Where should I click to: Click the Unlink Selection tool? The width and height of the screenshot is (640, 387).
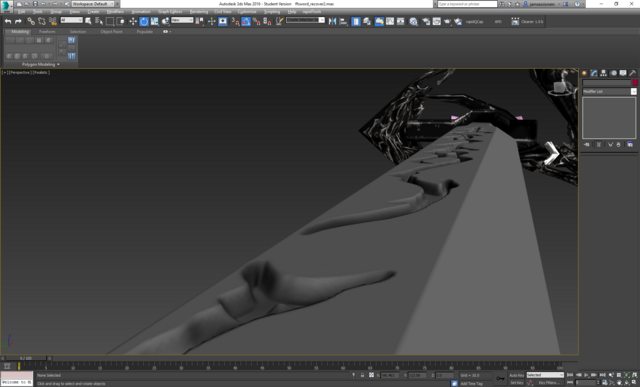pos(42,21)
